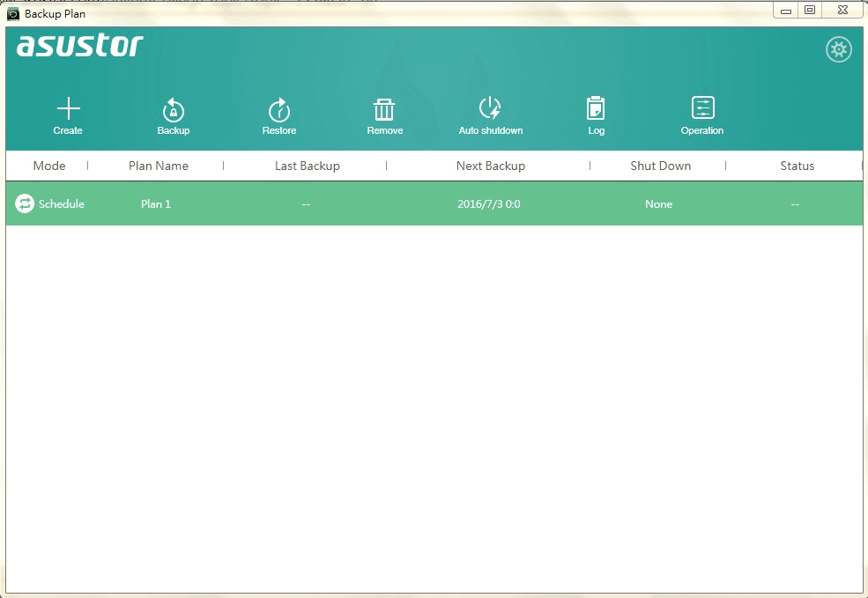Start a backup with the Backup icon
The width and height of the screenshot is (868, 598).
click(x=174, y=110)
